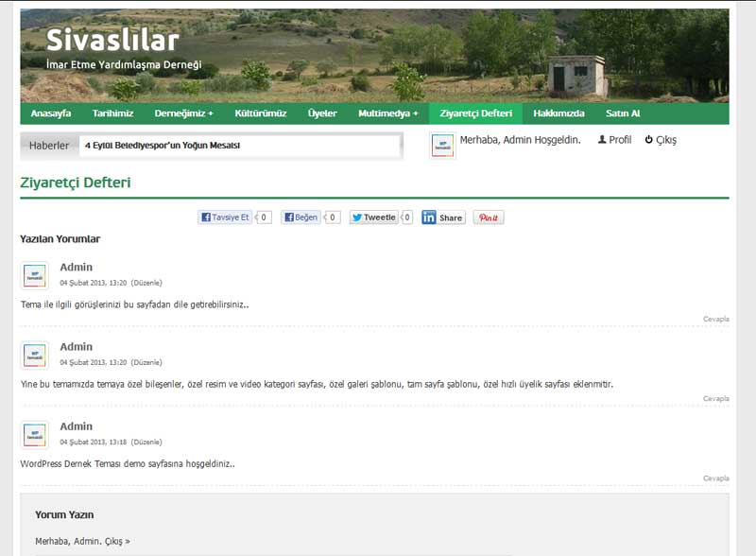This screenshot has height=556, width=756.
Task: Click the Tweetle counter bubble
Action: (407, 217)
